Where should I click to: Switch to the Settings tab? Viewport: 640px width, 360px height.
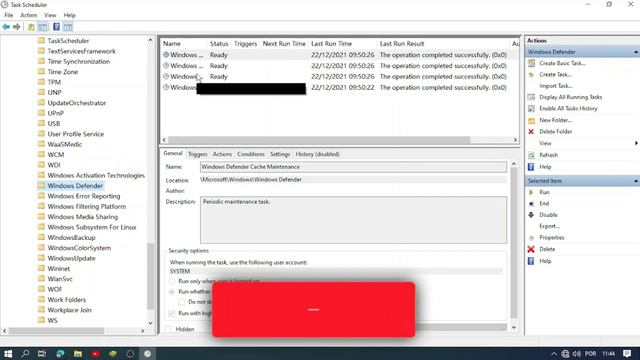280,154
